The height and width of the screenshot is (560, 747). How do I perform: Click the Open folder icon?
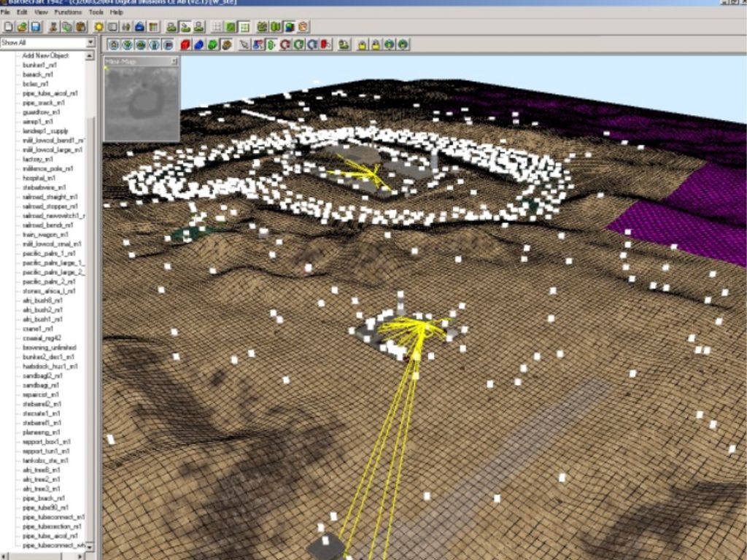[x=22, y=27]
